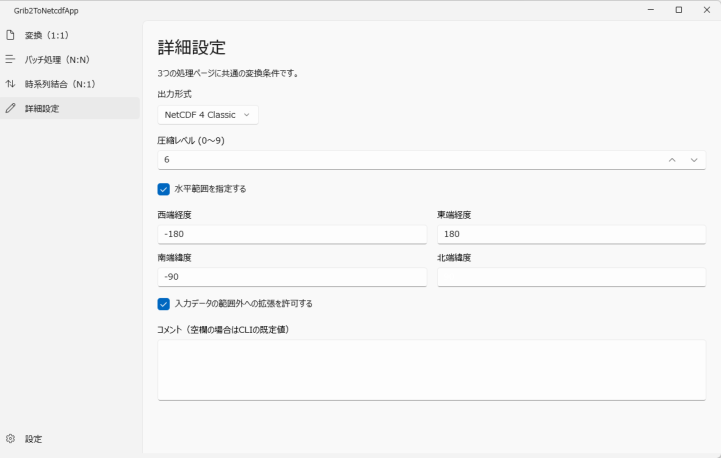Viewport: 721px width, 458px height.
Task: Click the コメント text area
Action: pyautogui.click(x=432, y=370)
